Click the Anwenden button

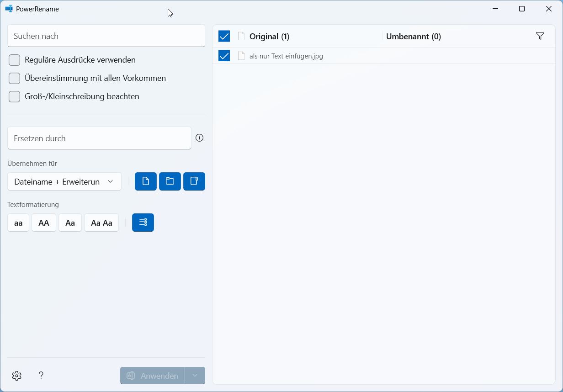153,376
